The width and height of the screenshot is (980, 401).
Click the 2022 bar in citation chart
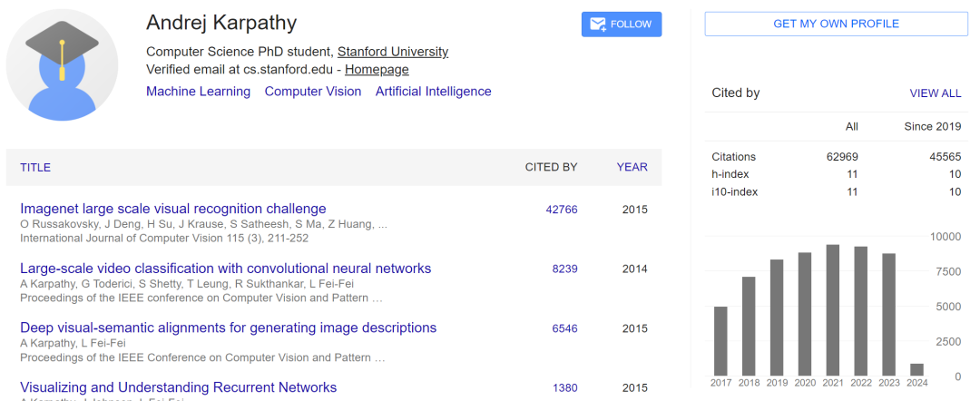pyautogui.click(x=861, y=311)
